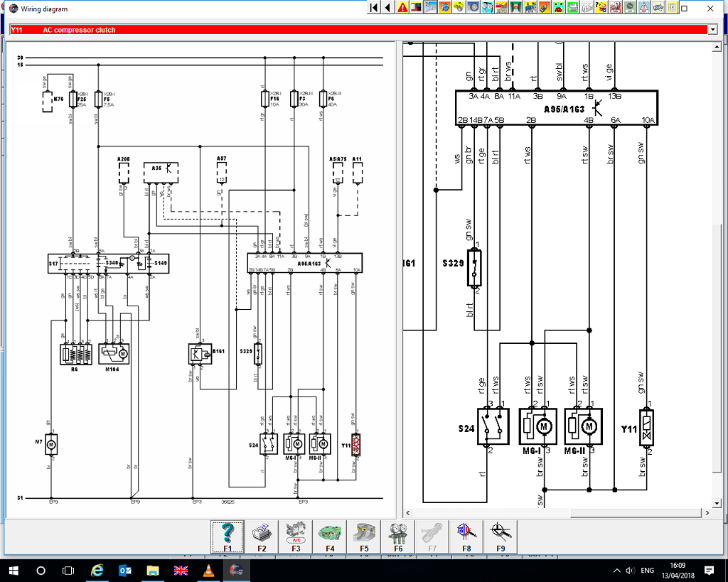Click the F5 connector view button
The image size is (728, 582).
click(x=364, y=537)
